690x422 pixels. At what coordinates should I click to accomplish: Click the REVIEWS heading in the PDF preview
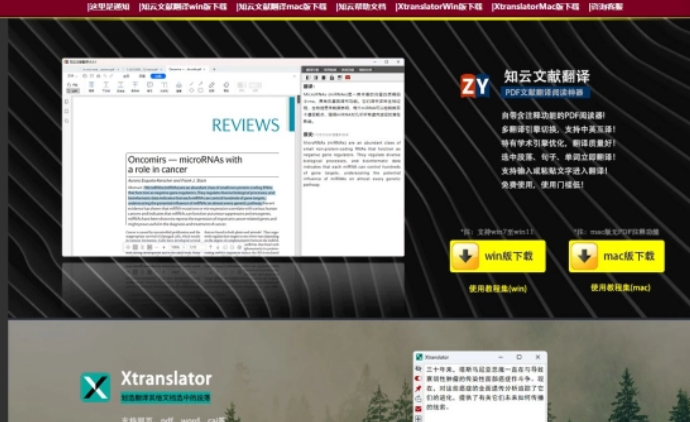tap(246, 125)
